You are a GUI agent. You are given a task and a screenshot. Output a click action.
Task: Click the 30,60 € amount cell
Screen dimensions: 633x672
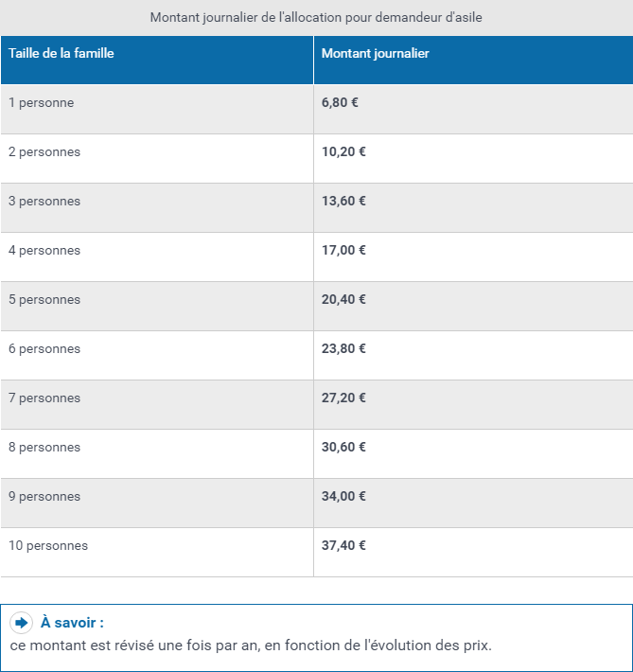tap(343, 447)
